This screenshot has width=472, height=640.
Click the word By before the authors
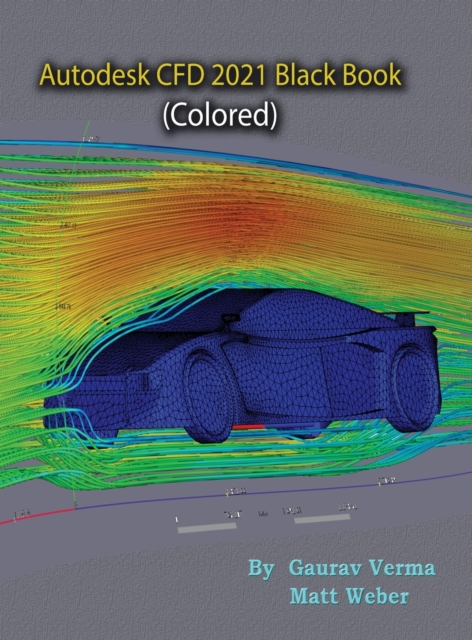[261, 569]
